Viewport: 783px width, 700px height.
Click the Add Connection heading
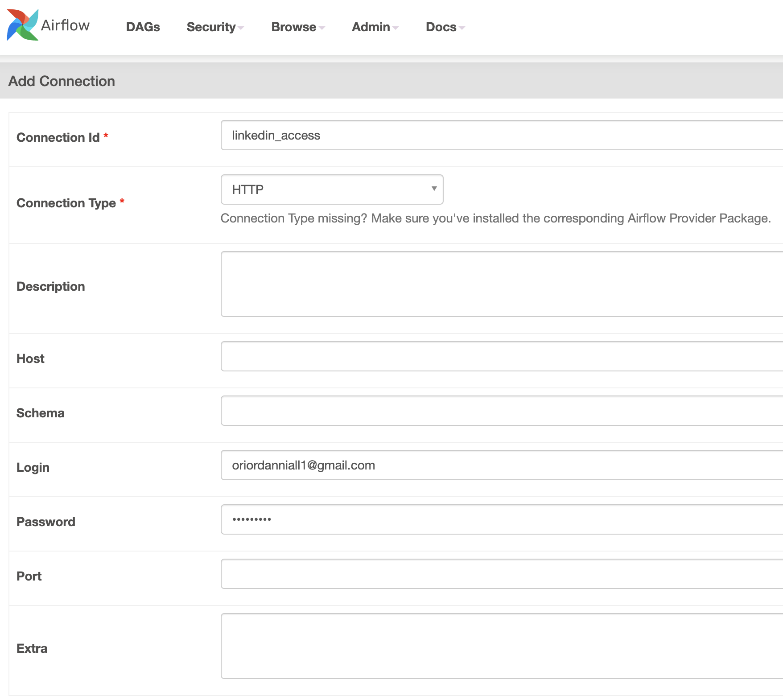(62, 81)
